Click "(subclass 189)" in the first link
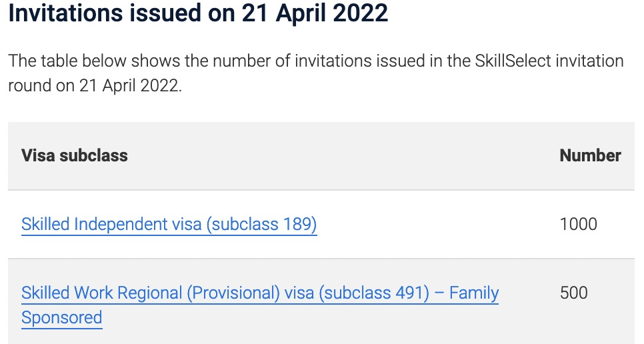Viewport: 644px width, 344px height. 261,224
